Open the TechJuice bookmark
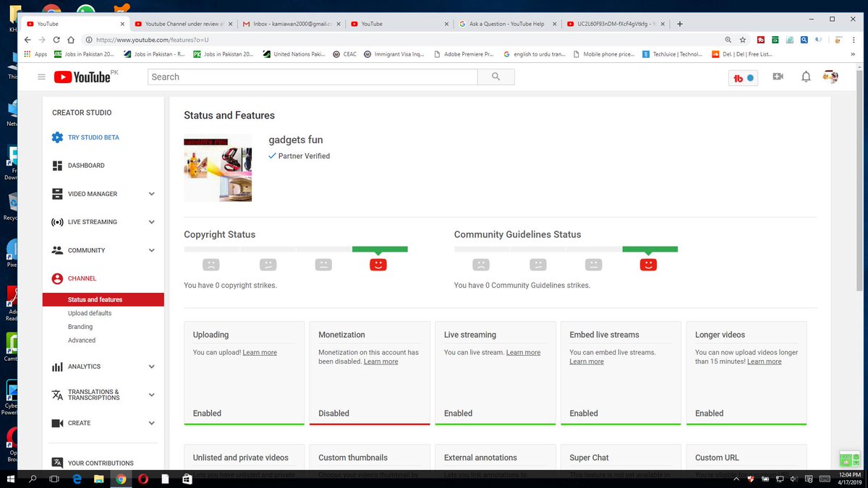 (x=672, y=54)
